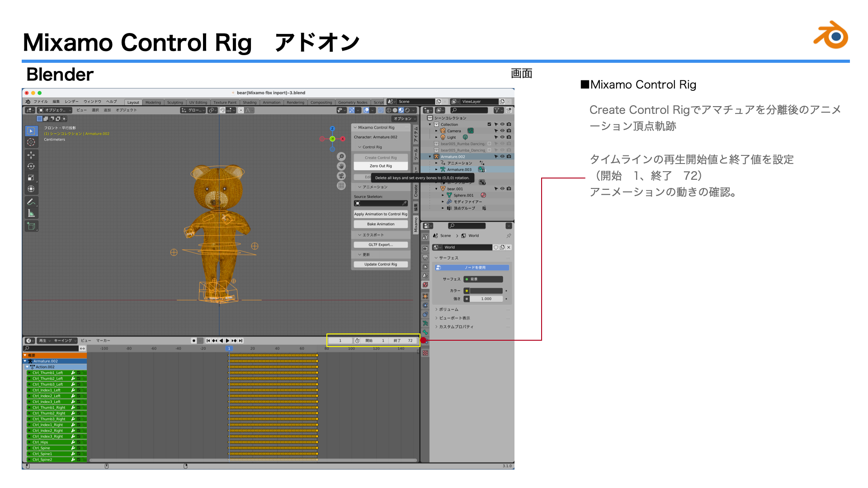Switch perspective/orthographic grid gizmo

tap(341, 186)
